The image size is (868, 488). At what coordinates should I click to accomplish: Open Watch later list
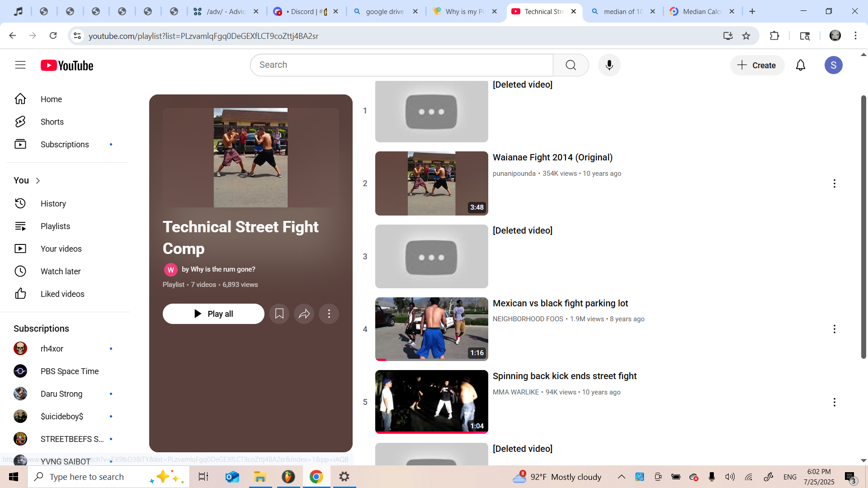coord(68,271)
